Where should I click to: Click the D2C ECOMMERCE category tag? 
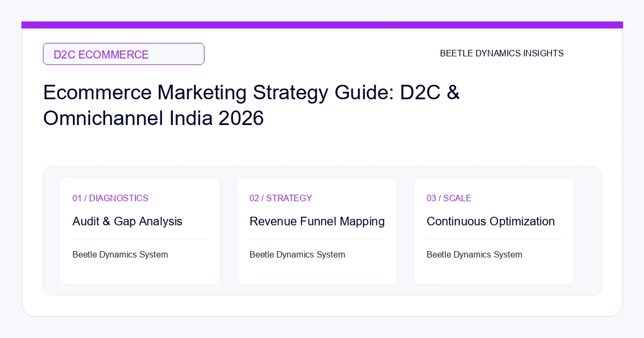click(123, 54)
